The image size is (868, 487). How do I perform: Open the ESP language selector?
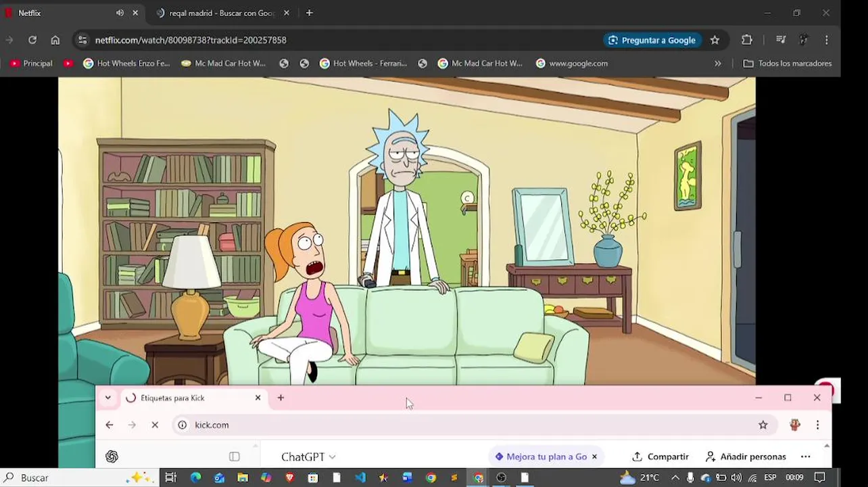click(770, 478)
